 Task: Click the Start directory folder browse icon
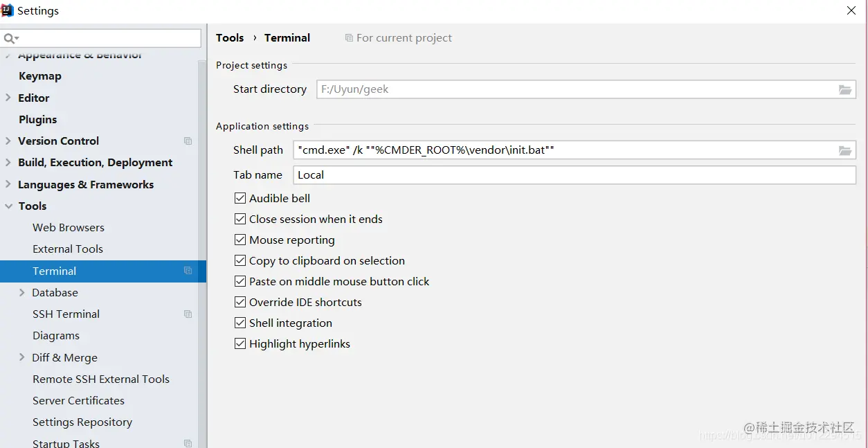[x=844, y=89]
